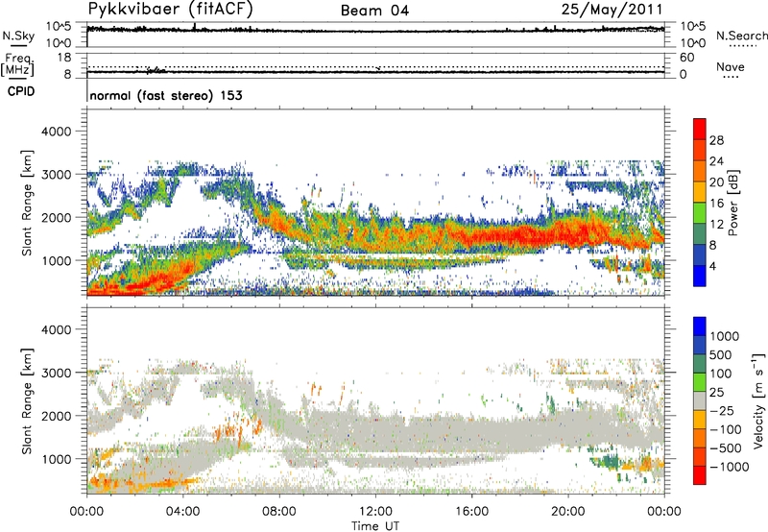Click the N.Search legend label
The width and height of the screenshot is (768, 532).
[x=741, y=36]
